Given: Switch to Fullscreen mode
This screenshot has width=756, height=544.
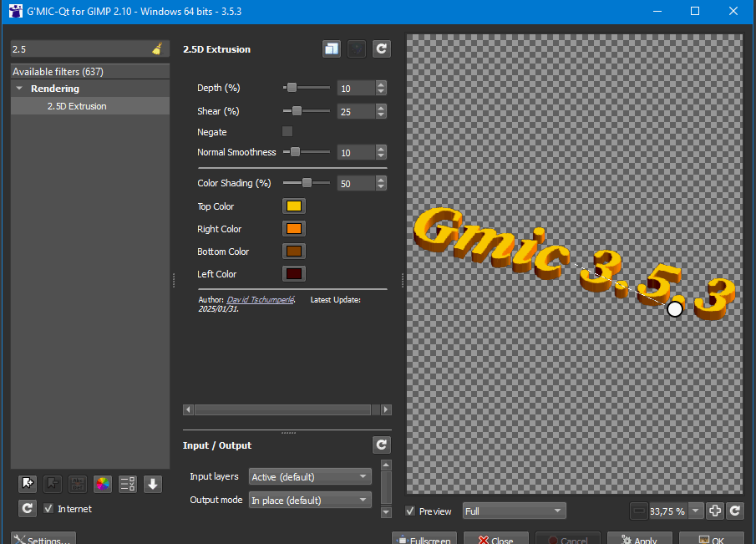Looking at the screenshot, I should pyautogui.click(x=424, y=539).
